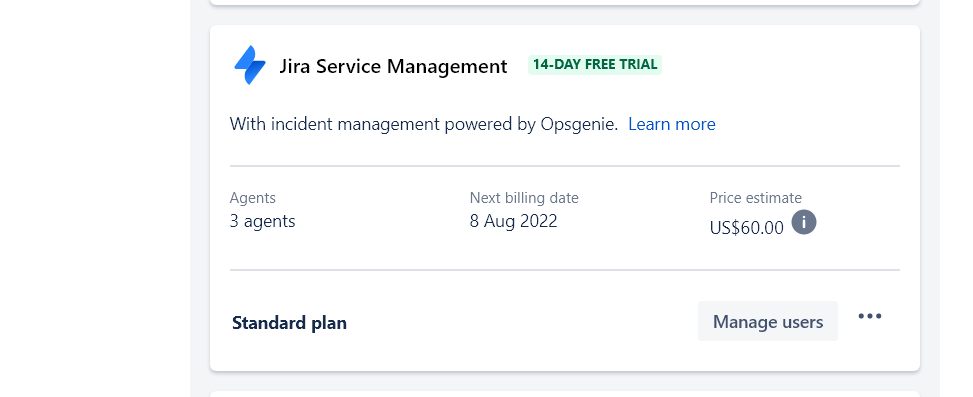Click the Agents label
973x397 pixels.
253,198
